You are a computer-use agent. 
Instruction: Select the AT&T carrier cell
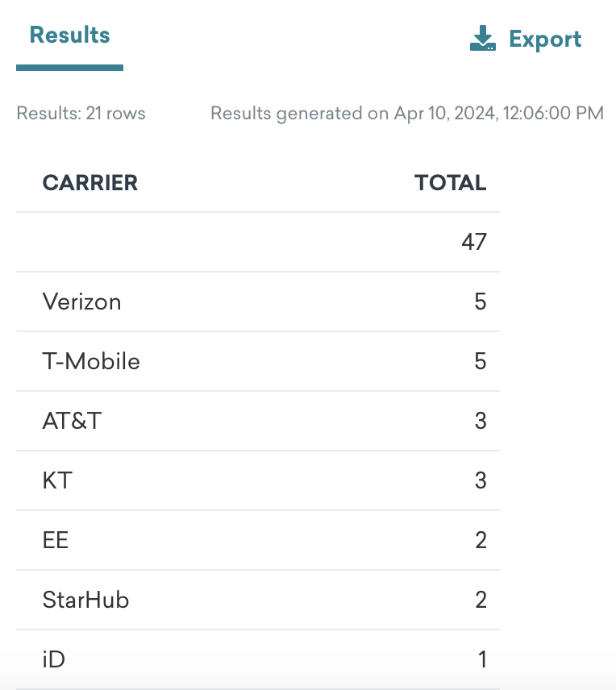click(73, 421)
